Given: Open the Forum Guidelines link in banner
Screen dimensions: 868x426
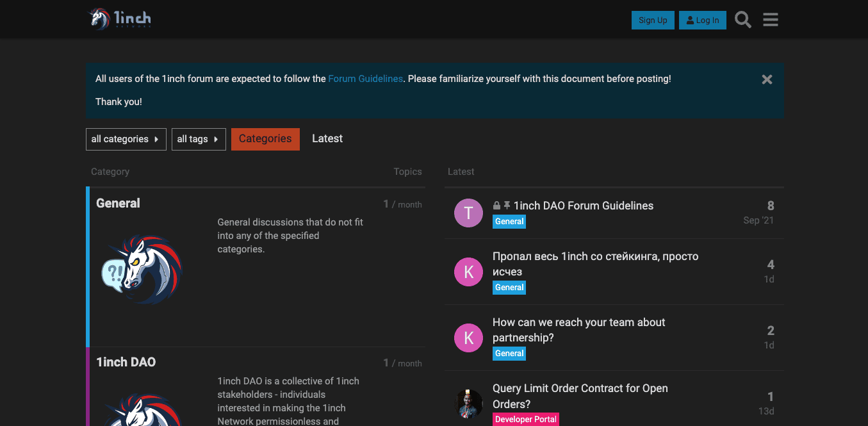Looking at the screenshot, I should pos(366,79).
